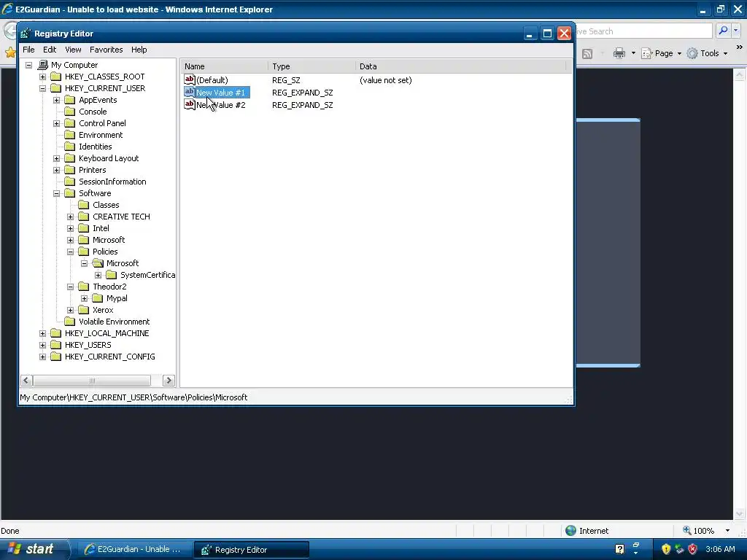Collapse the HKEY_CURRENT_USER key
The width and height of the screenshot is (747, 560).
(42, 88)
